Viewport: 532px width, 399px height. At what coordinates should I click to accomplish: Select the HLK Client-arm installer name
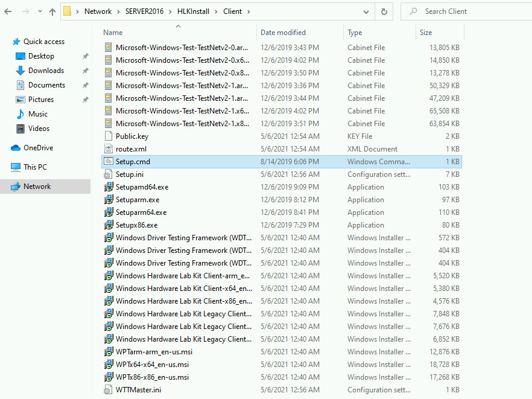[183, 276]
